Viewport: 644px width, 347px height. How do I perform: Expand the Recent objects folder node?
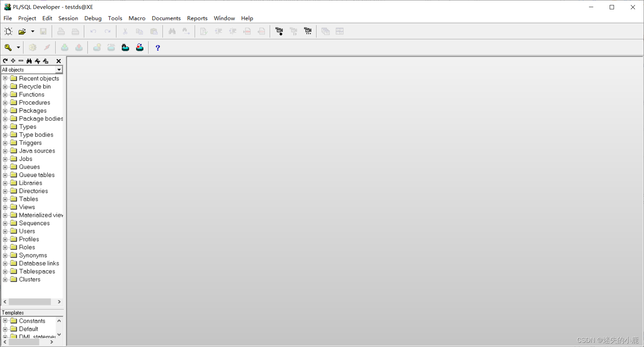click(x=5, y=78)
